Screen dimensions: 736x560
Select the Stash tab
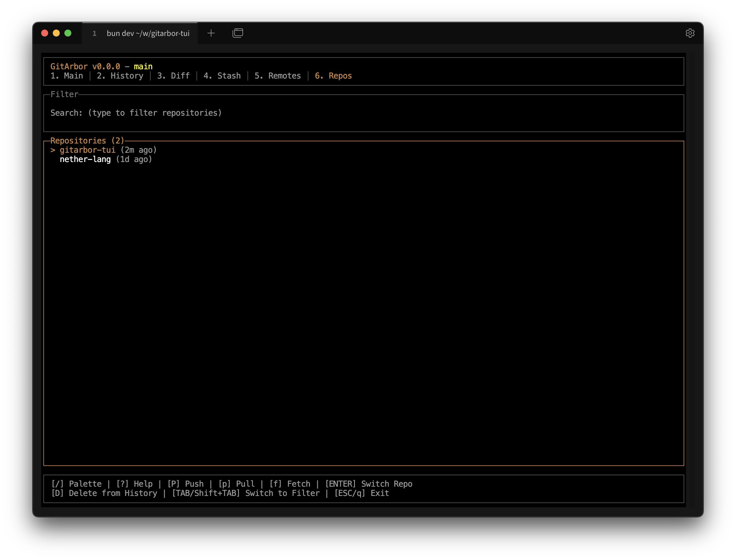tap(222, 76)
